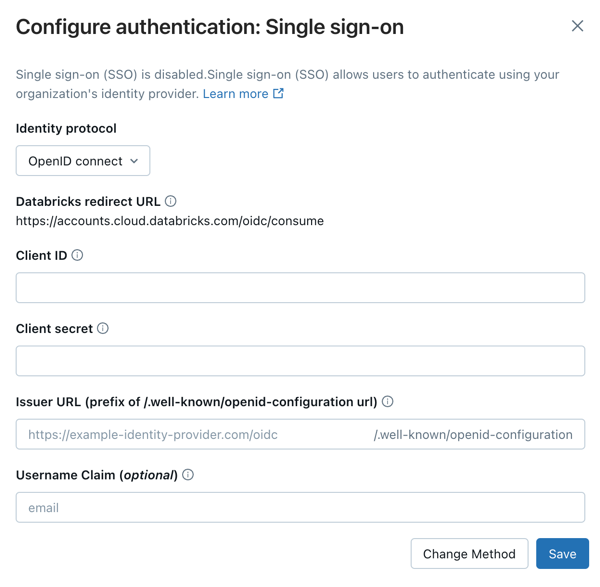Image resolution: width=600 pixels, height=587 pixels.
Task: Select the Issuer URL input box
Action: pyautogui.click(x=195, y=435)
